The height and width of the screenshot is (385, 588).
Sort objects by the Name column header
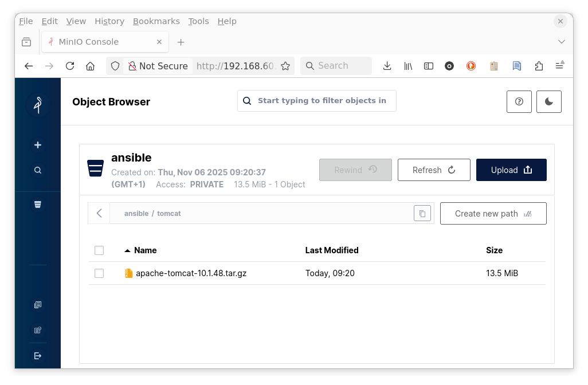(145, 250)
